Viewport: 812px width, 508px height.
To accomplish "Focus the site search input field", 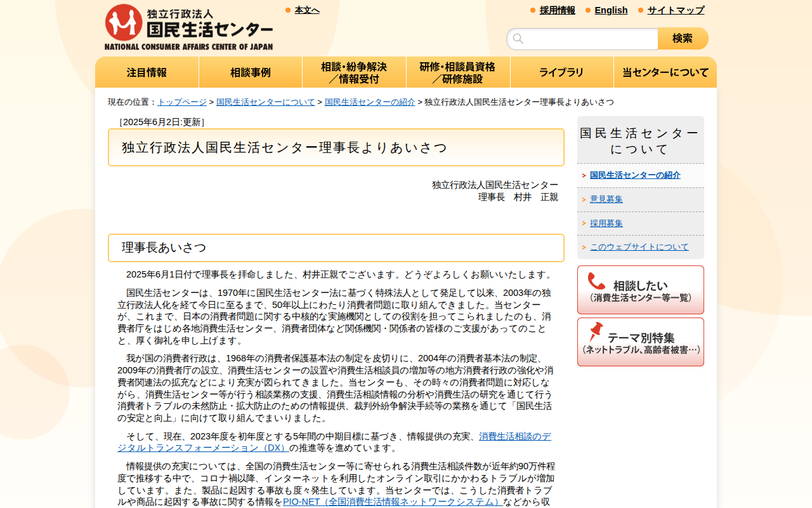I will click(582, 39).
